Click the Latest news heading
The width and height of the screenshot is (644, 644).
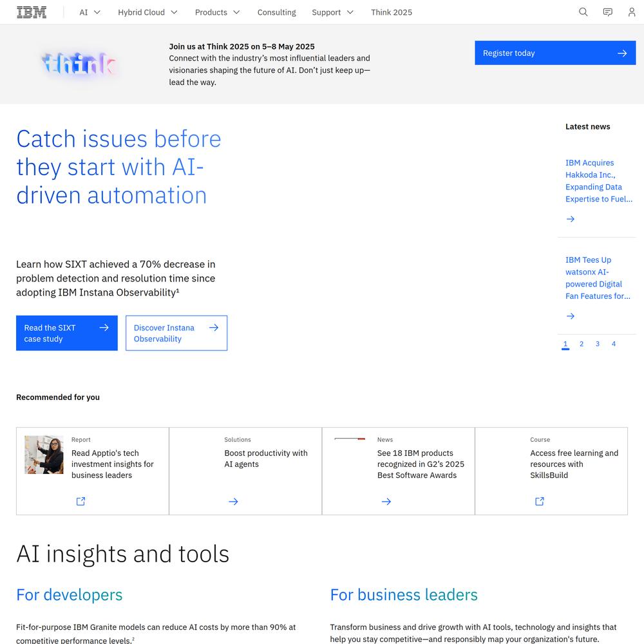tap(587, 126)
